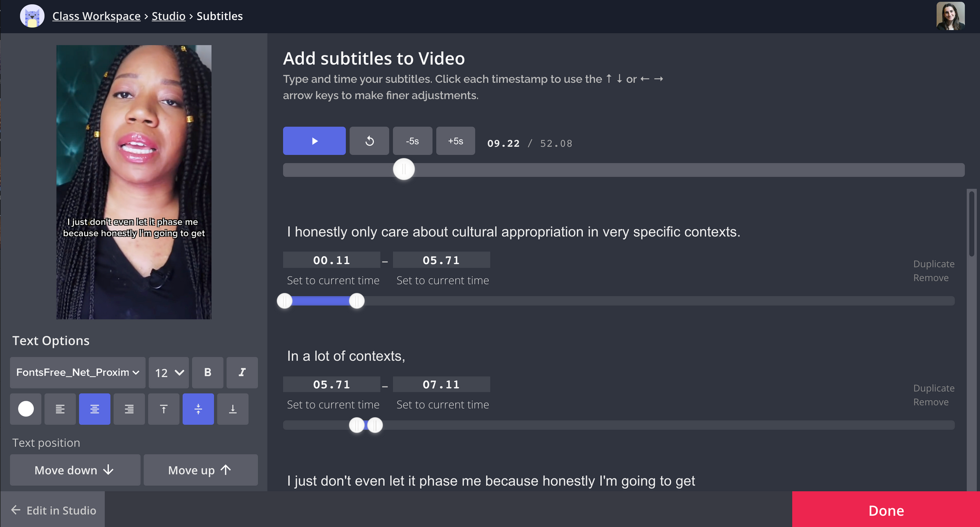Navigate to Studio breadcrumb link
Screen dimensions: 980x527
coord(169,16)
